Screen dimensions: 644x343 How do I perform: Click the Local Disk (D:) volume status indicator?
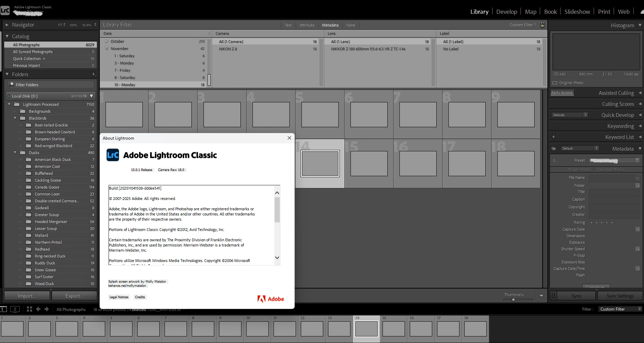[9, 96]
